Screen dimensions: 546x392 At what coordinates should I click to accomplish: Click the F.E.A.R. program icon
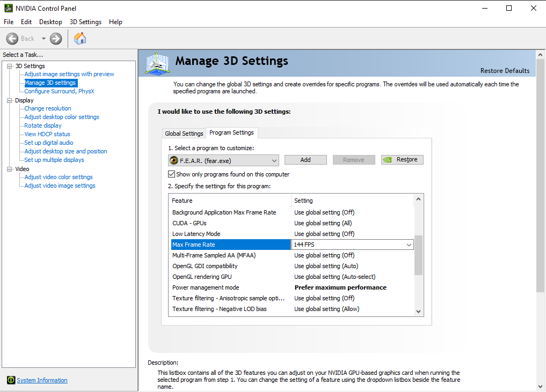[x=174, y=160]
